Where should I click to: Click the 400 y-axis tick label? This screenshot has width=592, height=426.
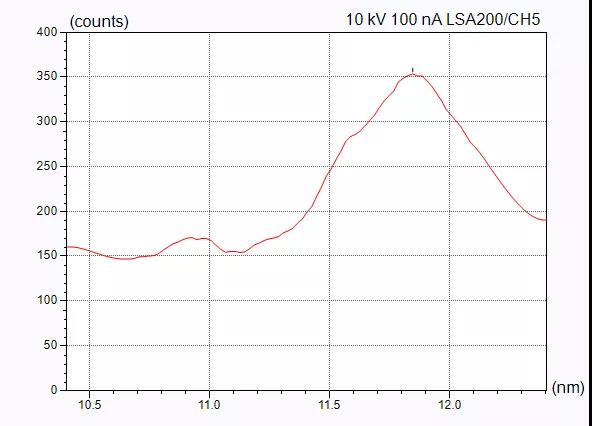(47, 32)
